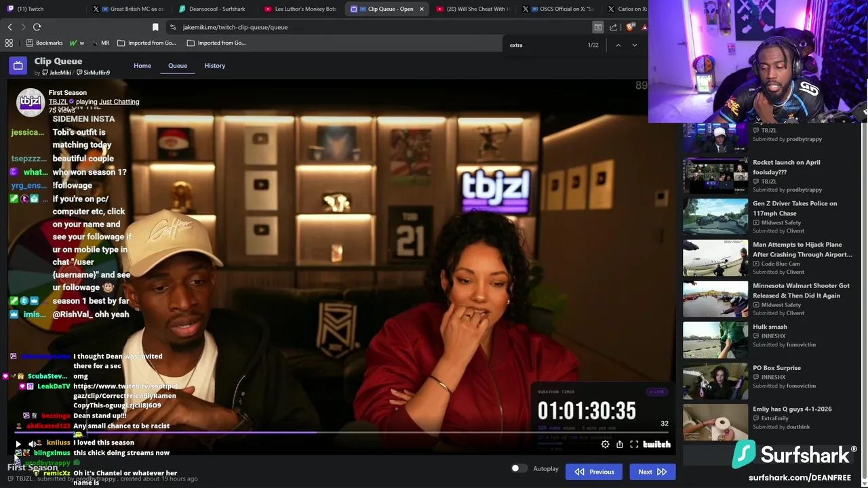Open the TBJZL channel link in player
This screenshot has height=488, width=868.
pos(58,102)
